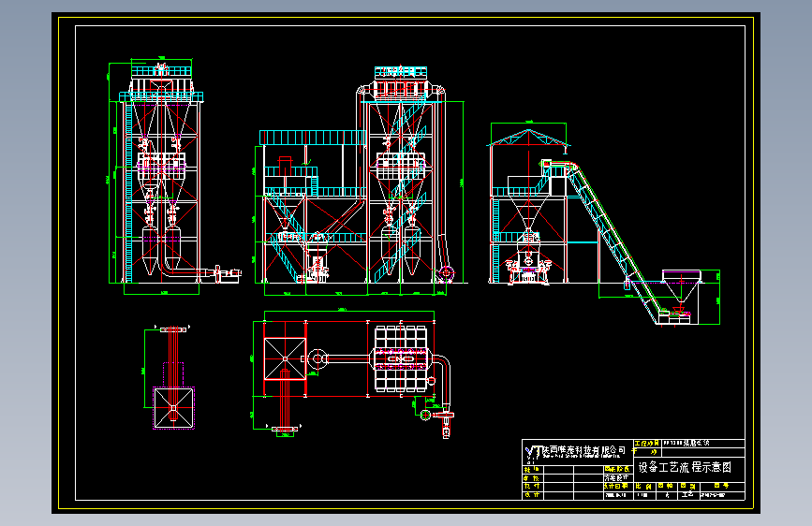The width and height of the screenshot is (812, 526).
Task: Select the roofed hopper and conveyor elevation
Action: click(x=604, y=224)
